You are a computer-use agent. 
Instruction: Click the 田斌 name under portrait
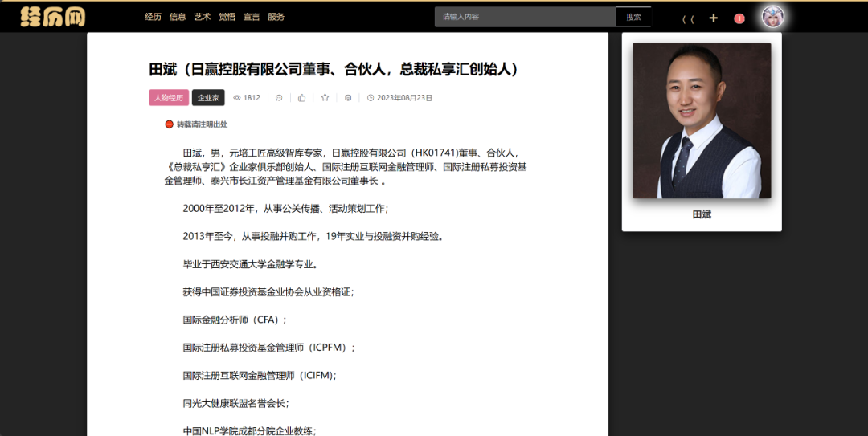point(702,214)
